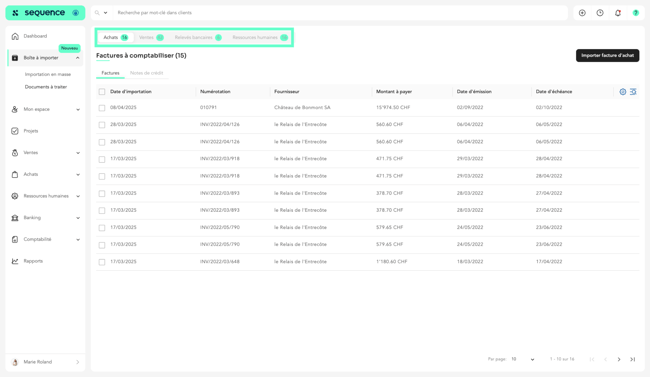Click amount 1'180.60 CHF

click(392, 262)
